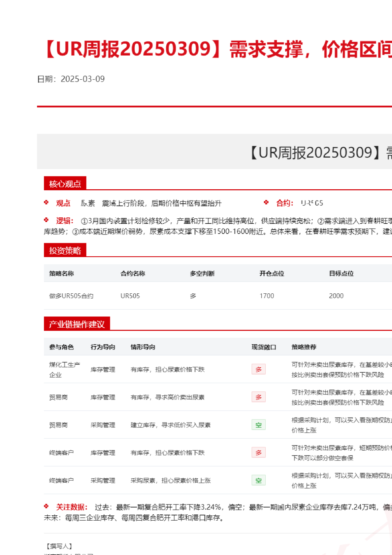The width and height of the screenshot is (392, 555).
Task: Click the 做多UR505合约 strategy name cell
Action: click(x=71, y=296)
